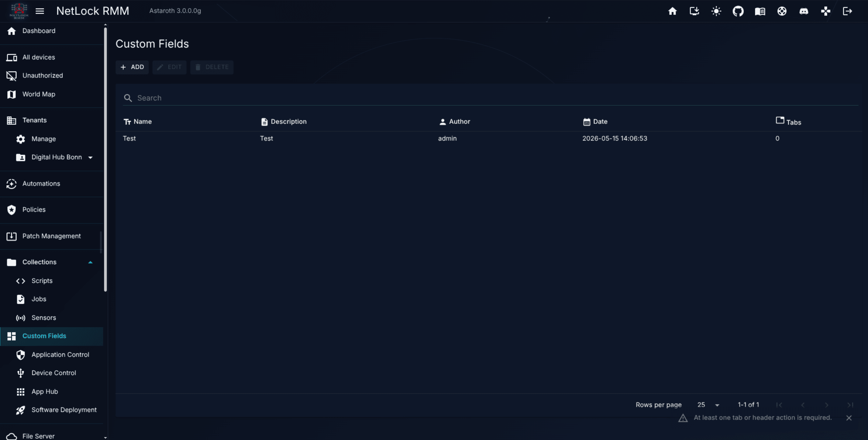Sort by the Tabs column header
Image resolution: width=868 pixels, height=440 pixels.
tap(788, 121)
